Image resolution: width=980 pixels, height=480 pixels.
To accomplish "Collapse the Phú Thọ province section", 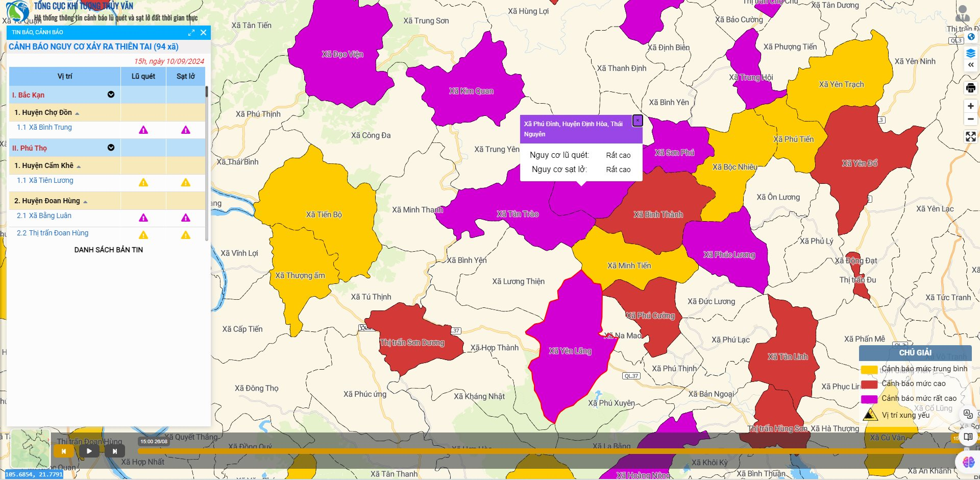I will tap(111, 148).
